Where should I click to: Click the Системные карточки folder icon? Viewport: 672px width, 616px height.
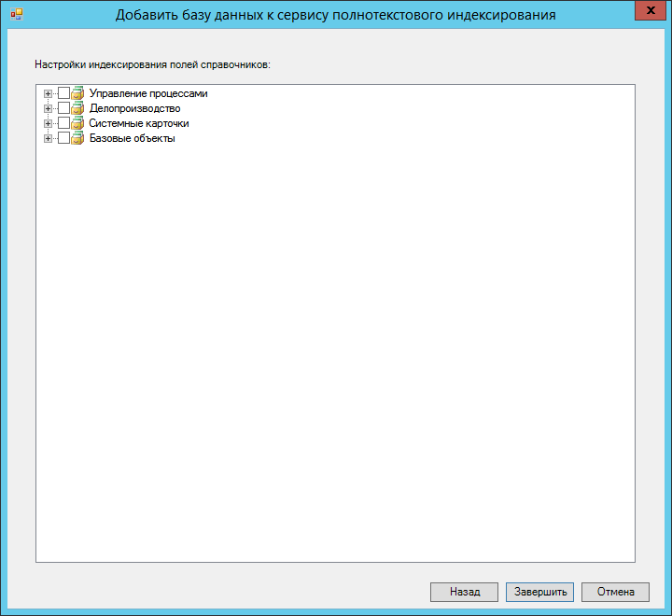[77, 123]
